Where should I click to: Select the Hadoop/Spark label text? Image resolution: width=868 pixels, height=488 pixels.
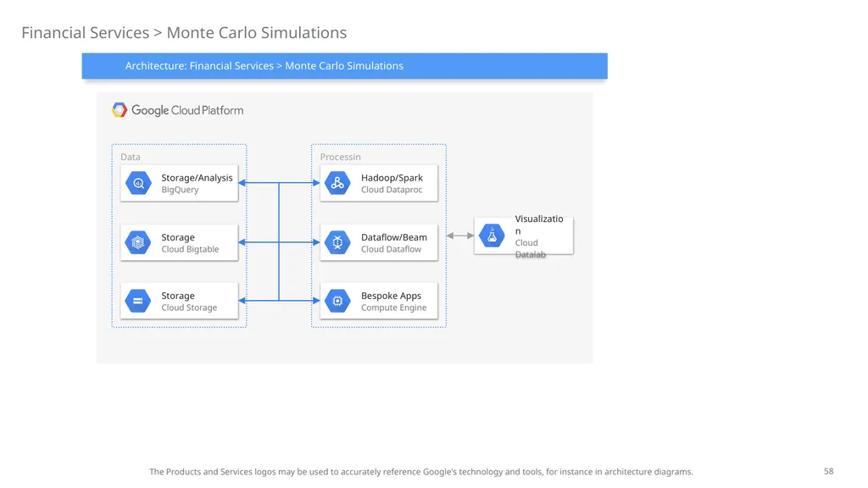(392, 178)
